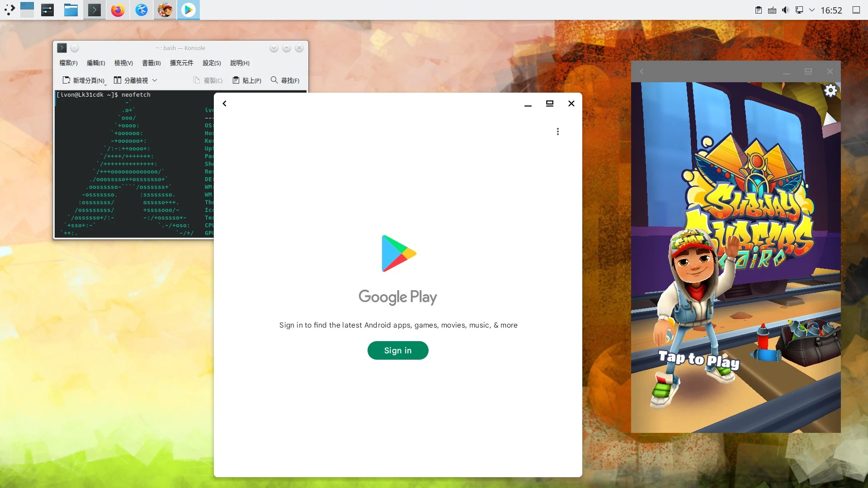Launch Firefox from the taskbar
The width and height of the screenshot is (868, 488).
point(118,9)
